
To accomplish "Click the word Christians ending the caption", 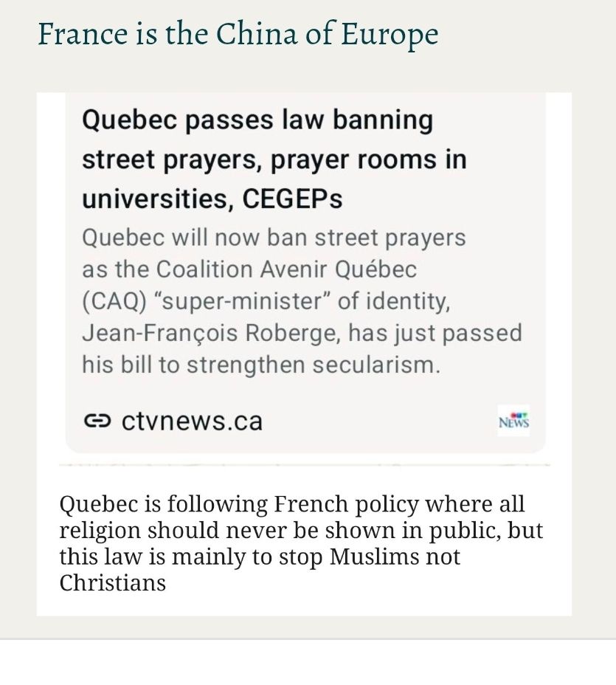I will [112, 582].
